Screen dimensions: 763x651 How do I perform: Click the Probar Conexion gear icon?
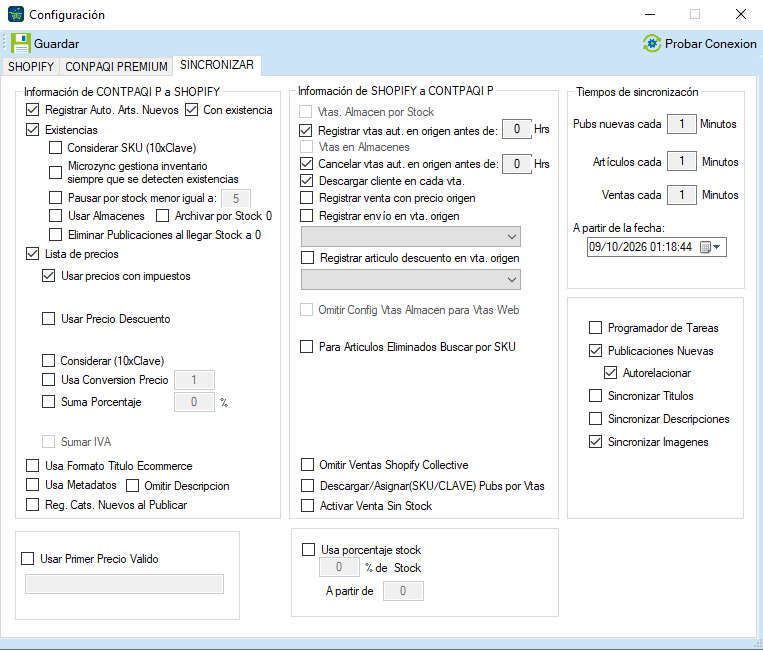[652, 43]
